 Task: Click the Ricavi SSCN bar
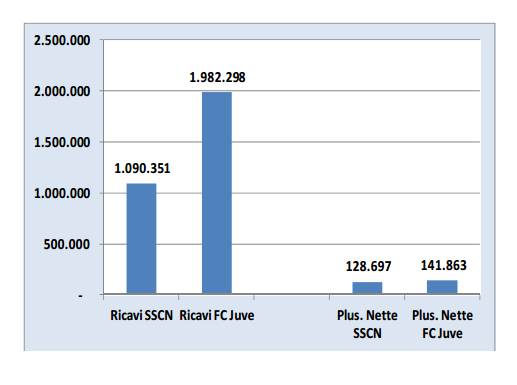coord(141,239)
